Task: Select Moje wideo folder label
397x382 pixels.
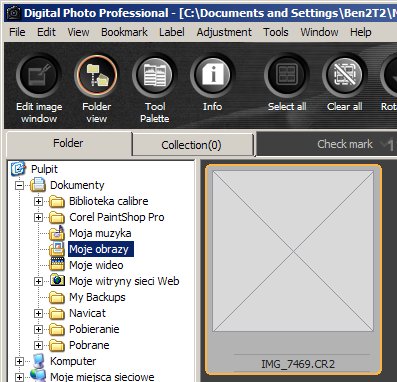Action: click(x=96, y=265)
